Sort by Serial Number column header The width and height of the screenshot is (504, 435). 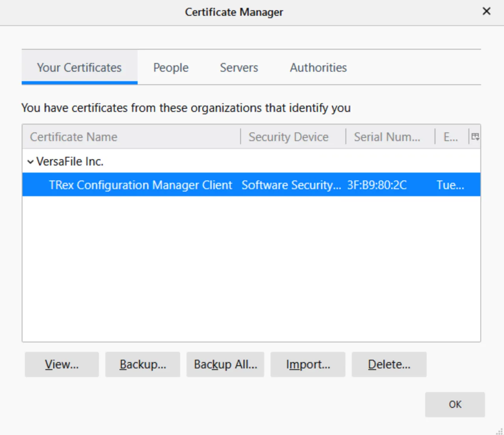coord(390,137)
